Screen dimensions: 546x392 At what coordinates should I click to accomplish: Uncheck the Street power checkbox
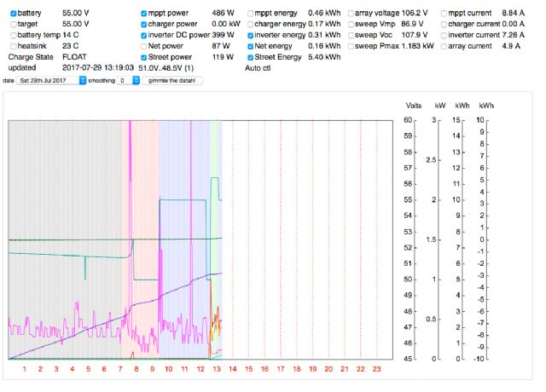[x=143, y=56]
